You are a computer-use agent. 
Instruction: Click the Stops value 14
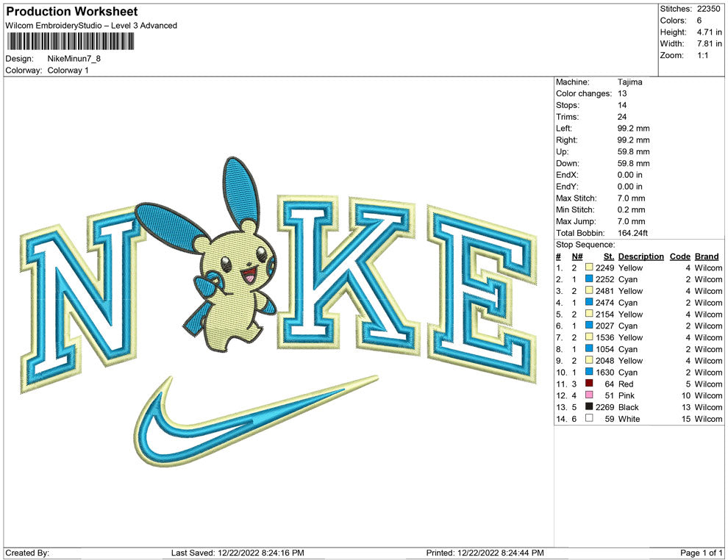click(x=622, y=105)
